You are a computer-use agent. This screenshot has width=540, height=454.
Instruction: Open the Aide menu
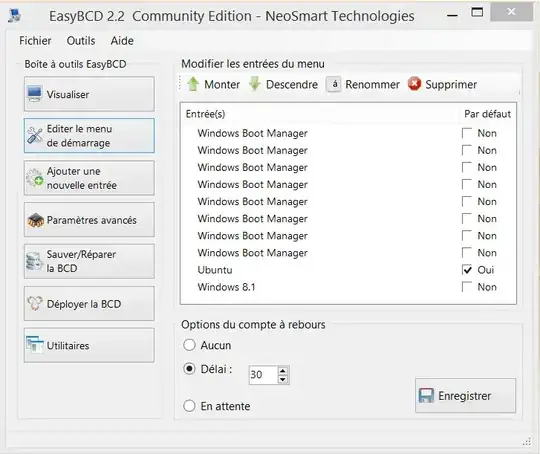122,41
